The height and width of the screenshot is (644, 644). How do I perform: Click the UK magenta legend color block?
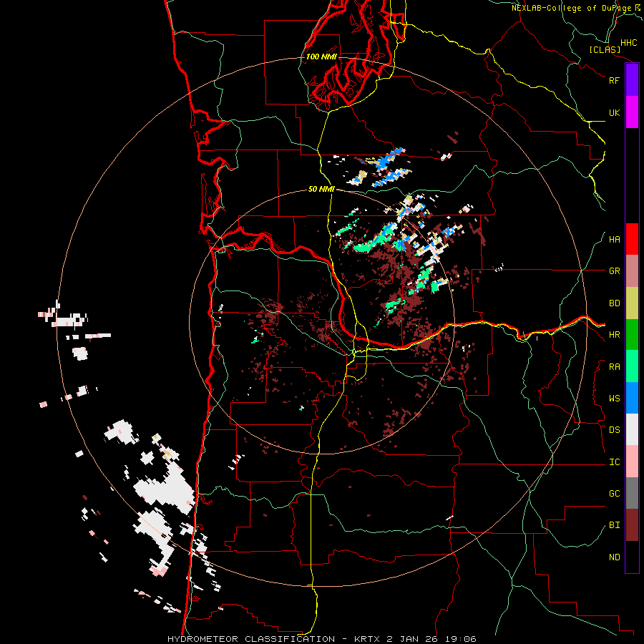(x=632, y=112)
